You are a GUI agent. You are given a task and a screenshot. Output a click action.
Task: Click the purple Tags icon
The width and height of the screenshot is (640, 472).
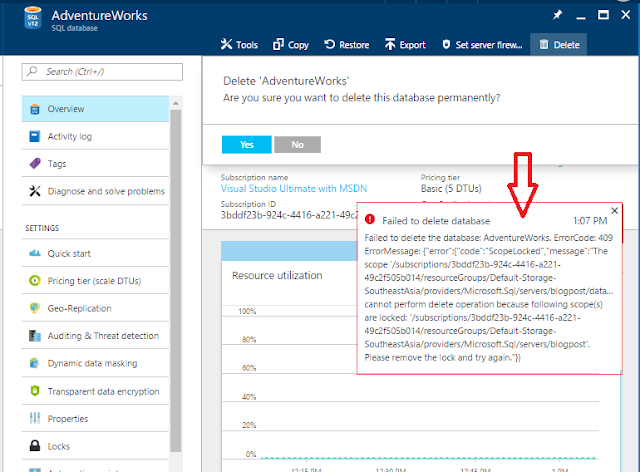pyautogui.click(x=35, y=164)
